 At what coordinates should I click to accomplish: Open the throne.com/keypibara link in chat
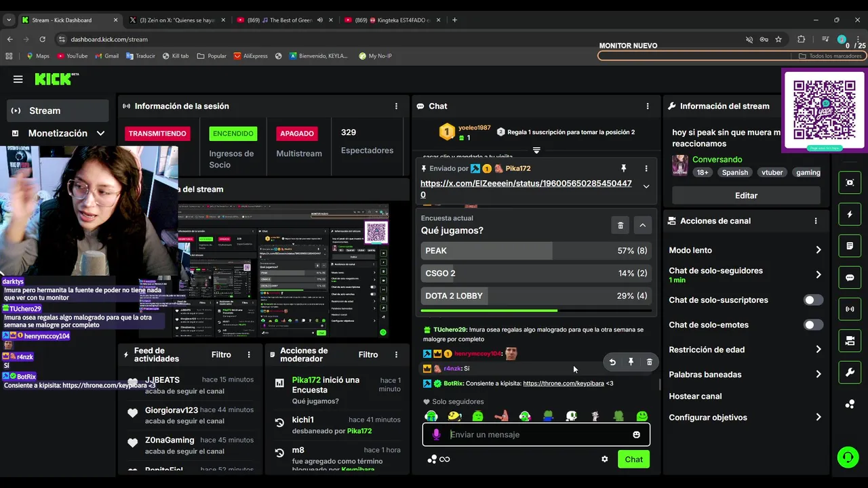[564, 384]
